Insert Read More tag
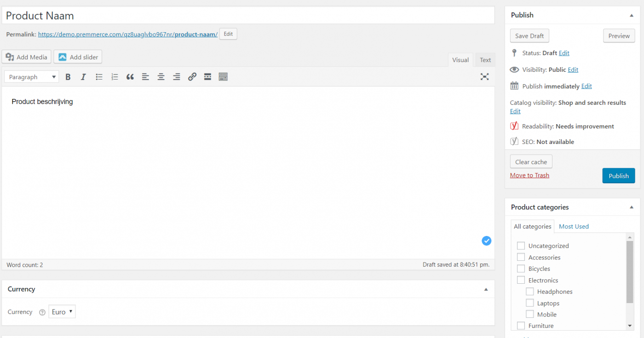644x338 pixels. pyautogui.click(x=207, y=77)
